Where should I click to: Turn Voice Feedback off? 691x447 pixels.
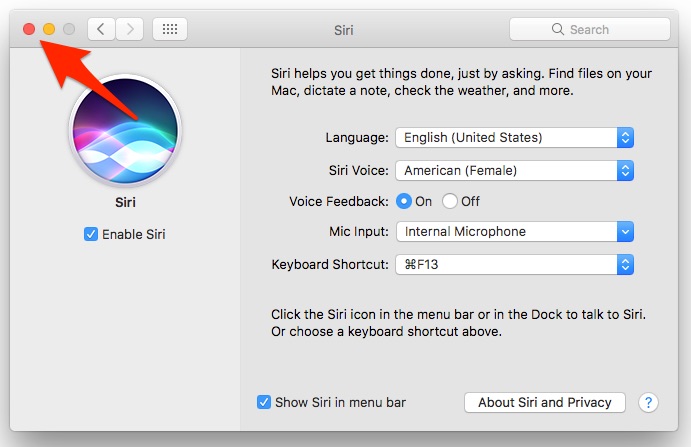[x=450, y=201]
